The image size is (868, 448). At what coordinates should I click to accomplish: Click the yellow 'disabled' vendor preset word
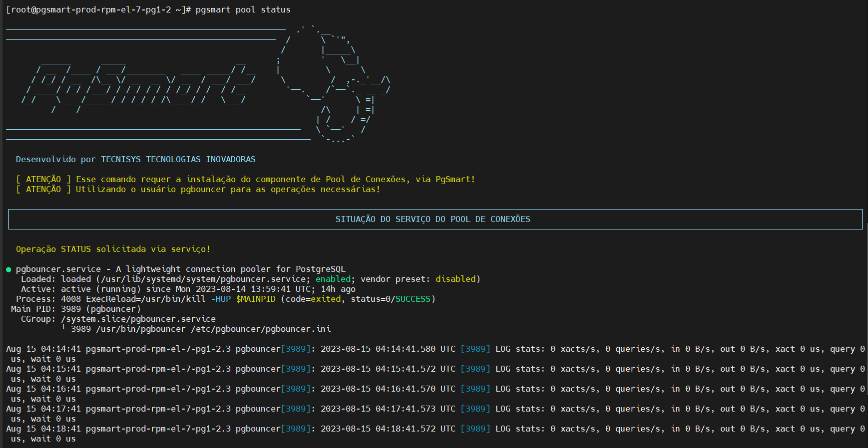click(x=455, y=279)
